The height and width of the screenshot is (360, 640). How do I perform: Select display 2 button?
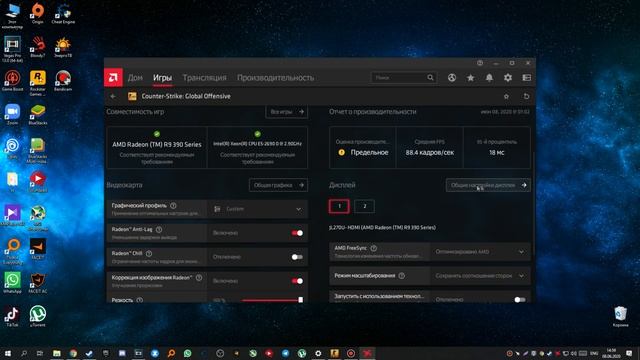364,206
